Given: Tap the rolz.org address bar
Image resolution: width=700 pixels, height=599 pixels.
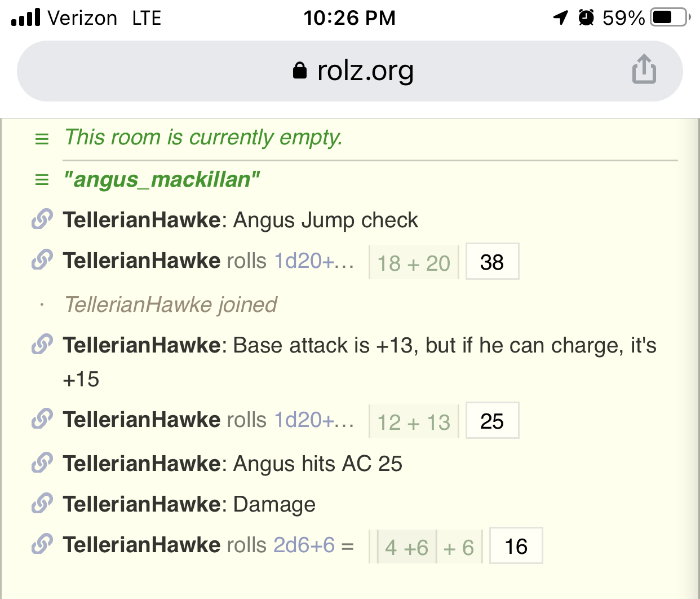Looking at the screenshot, I should [349, 71].
